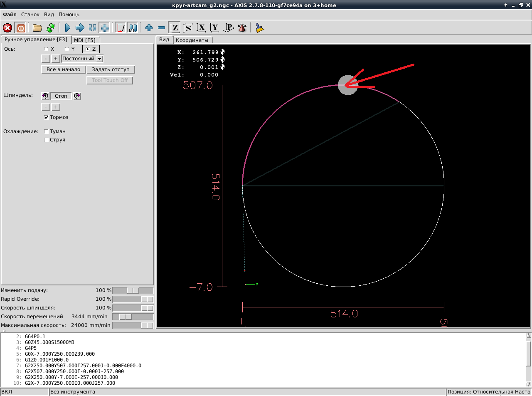Screen dimensions: 532x396
Task: Start spindle clockwise rotation icon
Action: click(x=77, y=96)
